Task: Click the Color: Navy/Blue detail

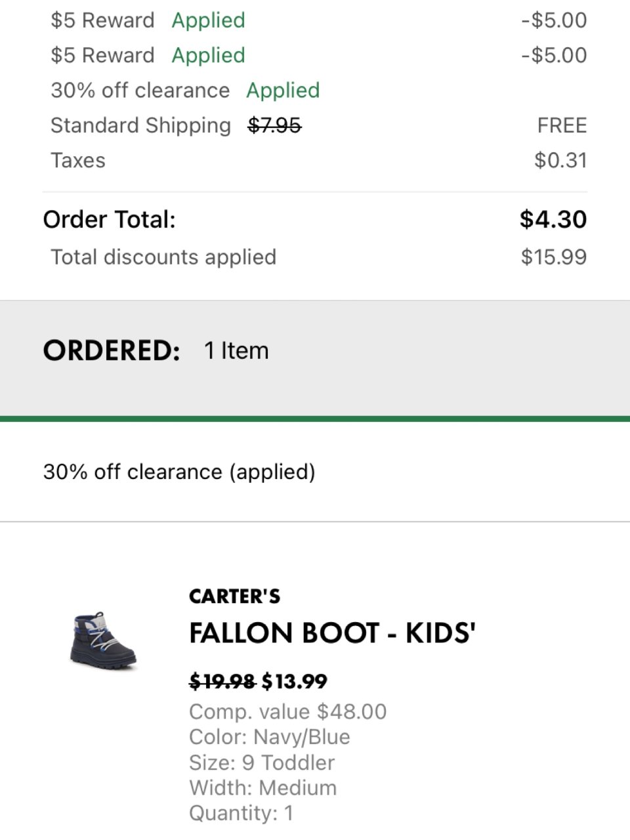Action: coord(269,737)
